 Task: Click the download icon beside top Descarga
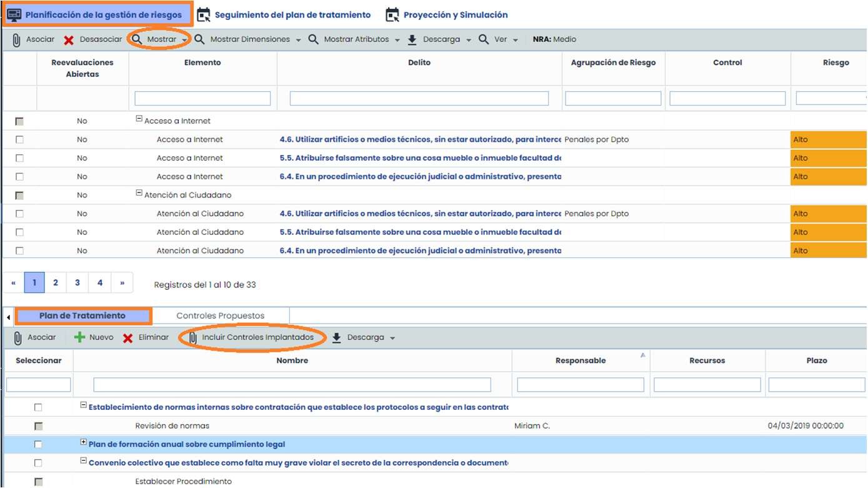(x=412, y=39)
